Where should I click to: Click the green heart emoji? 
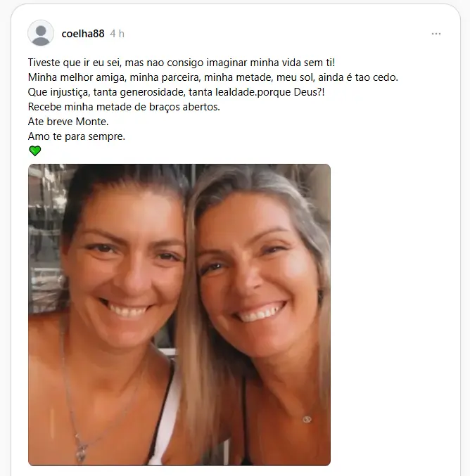(x=35, y=150)
